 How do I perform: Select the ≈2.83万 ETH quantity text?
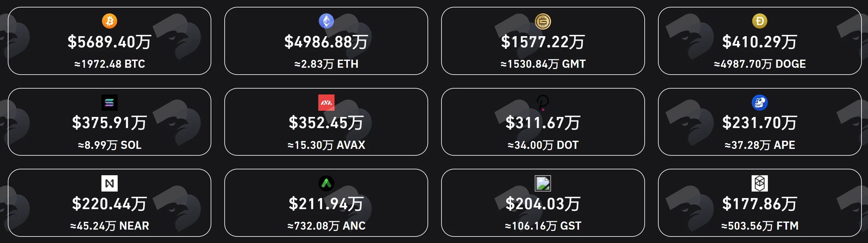pyautogui.click(x=326, y=64)
